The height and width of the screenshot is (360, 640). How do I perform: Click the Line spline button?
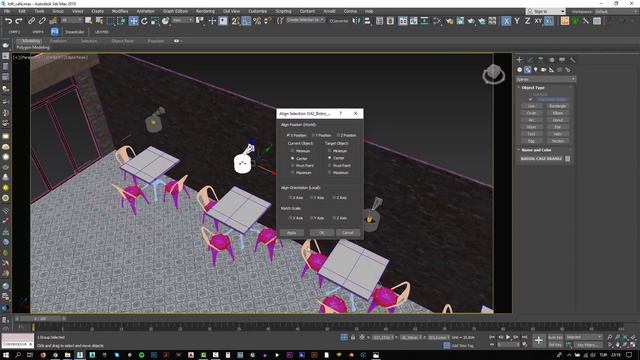pos(531,106)
